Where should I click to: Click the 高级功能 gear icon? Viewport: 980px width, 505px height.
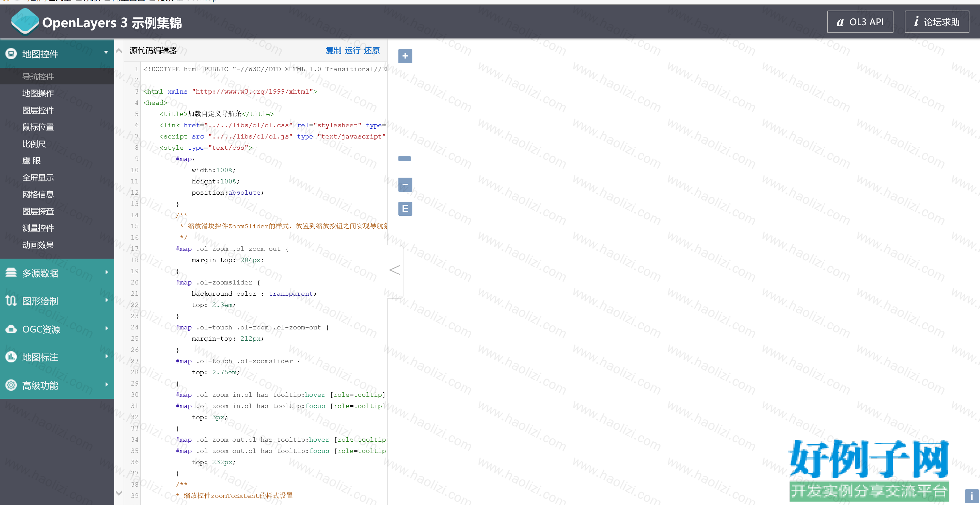[11, 385]
